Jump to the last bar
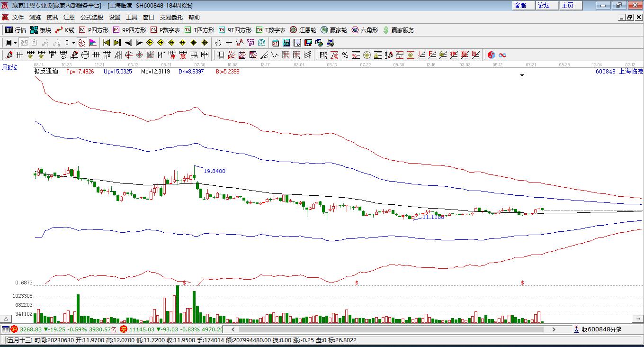644x347 pixels. (117, 43)
